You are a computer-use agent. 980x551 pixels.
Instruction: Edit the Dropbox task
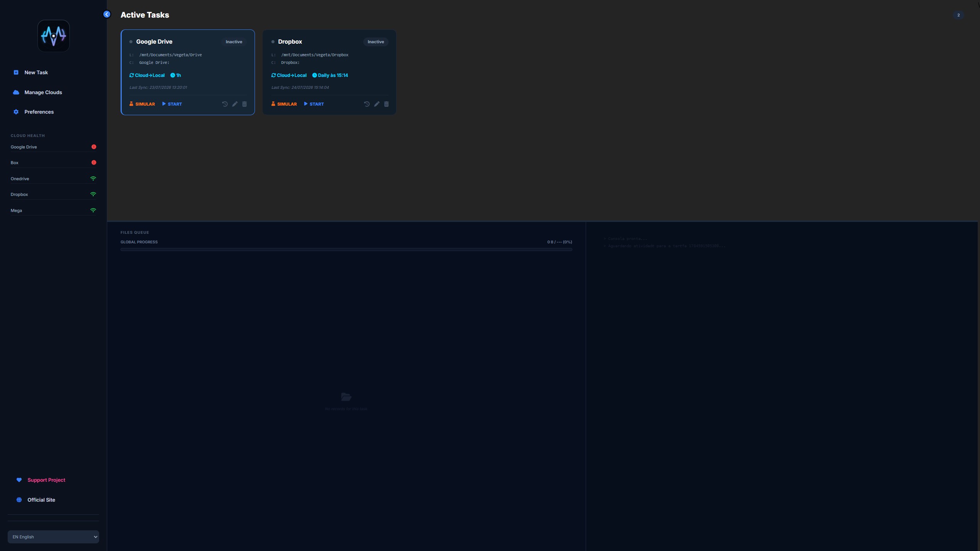[377, 104]
